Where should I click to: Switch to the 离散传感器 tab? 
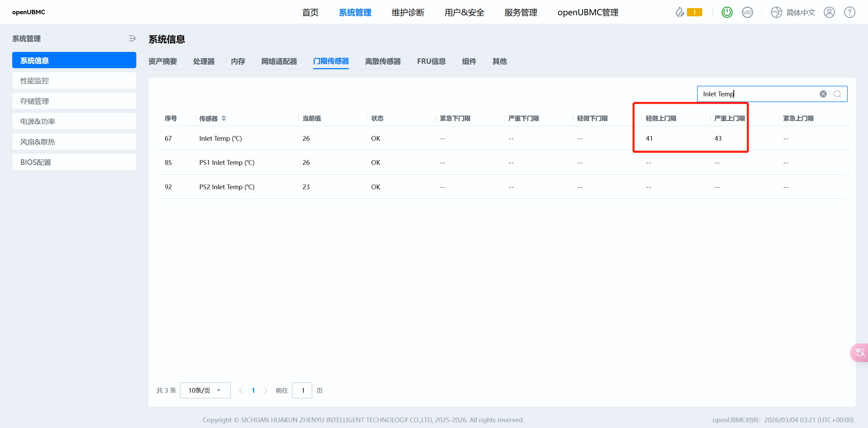pos(383,61)
